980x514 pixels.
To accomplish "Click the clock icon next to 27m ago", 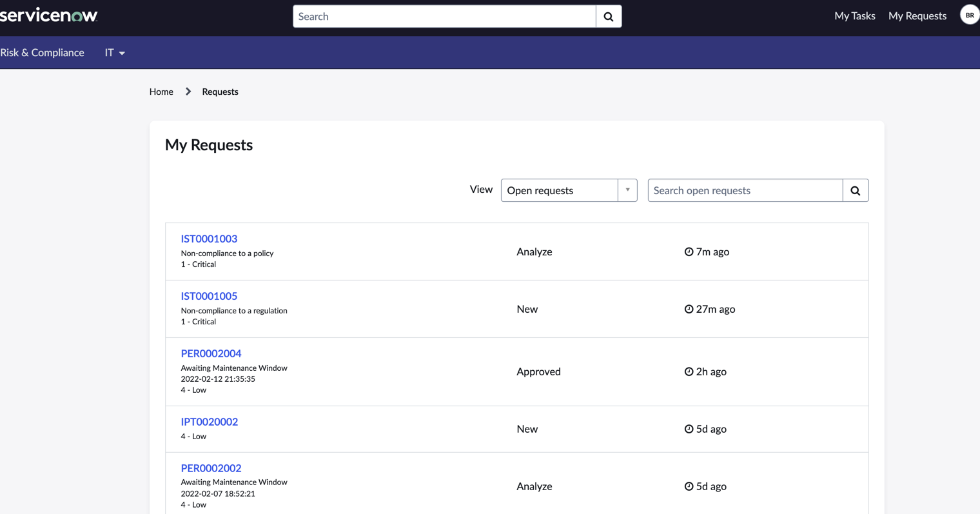I will point(689,309).
